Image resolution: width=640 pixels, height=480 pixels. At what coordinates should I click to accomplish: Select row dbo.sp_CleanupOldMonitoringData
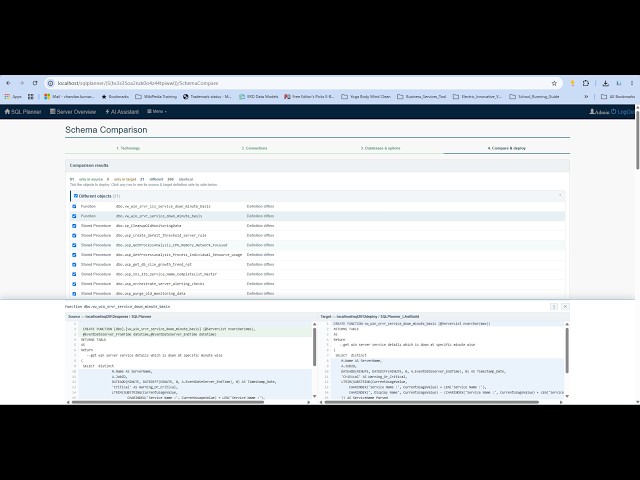pos(318,226)
